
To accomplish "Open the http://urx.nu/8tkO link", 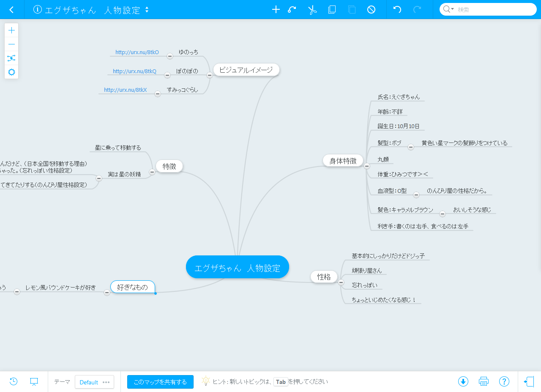I will 137,52.
